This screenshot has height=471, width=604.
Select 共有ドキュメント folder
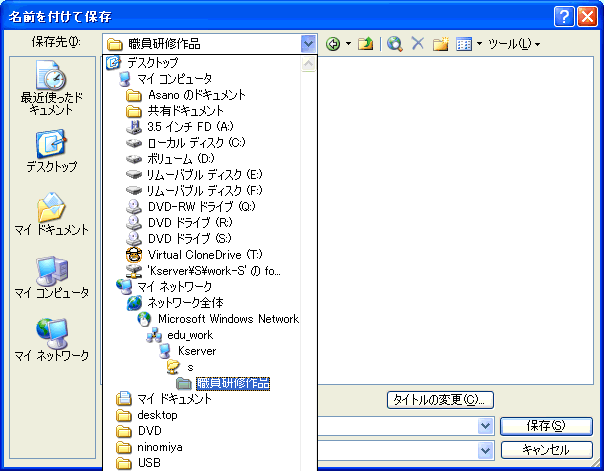175,111
